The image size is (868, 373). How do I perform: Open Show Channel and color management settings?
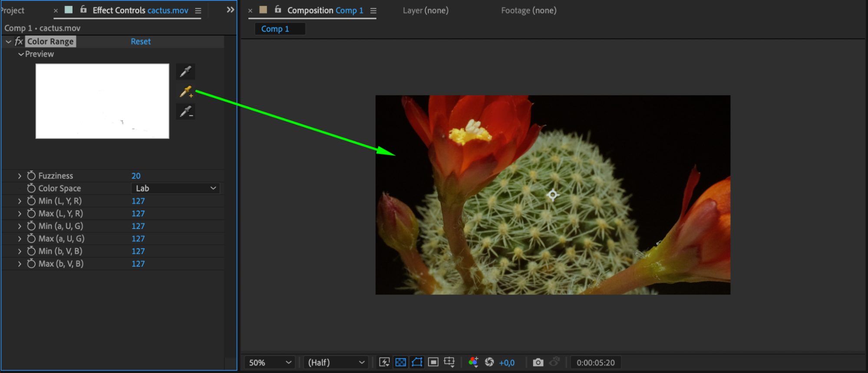tap(473, 362)
